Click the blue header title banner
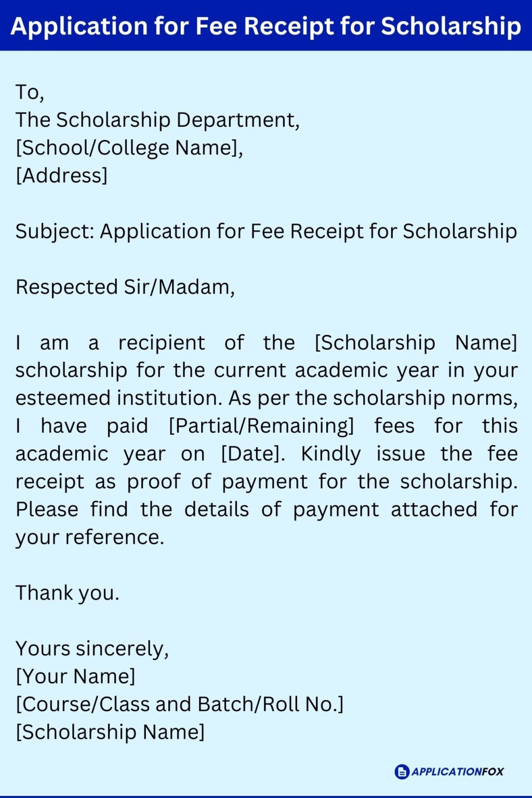 pyautogui.click(x=266, y=25)
